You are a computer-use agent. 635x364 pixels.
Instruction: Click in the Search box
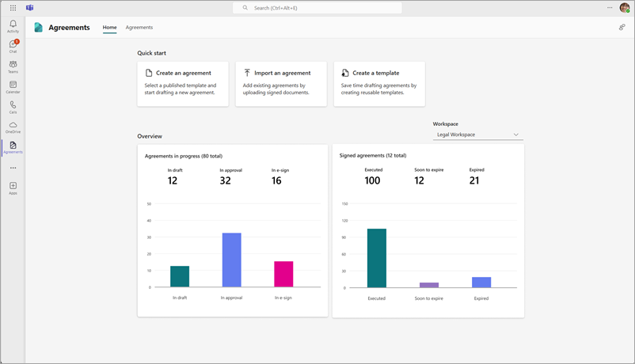click(317, 8)
